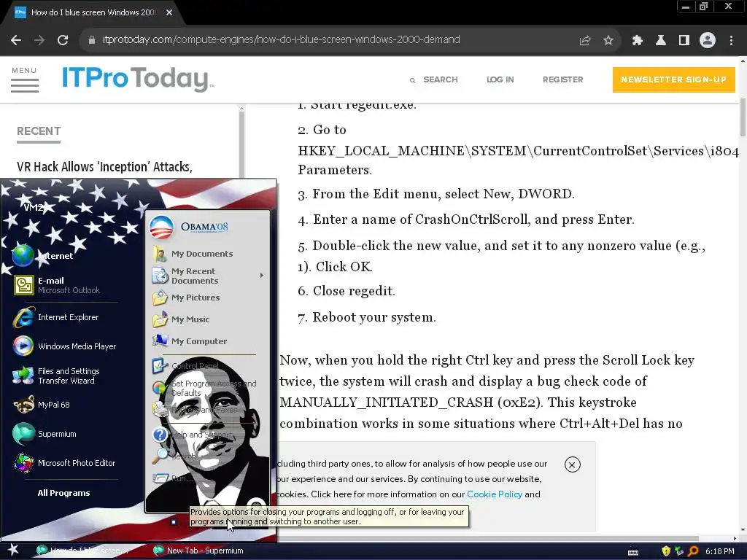This screenshot has height=560, width=747.
Task: Open the browser profile avatar menu
Action: click(x=708, y=41)
